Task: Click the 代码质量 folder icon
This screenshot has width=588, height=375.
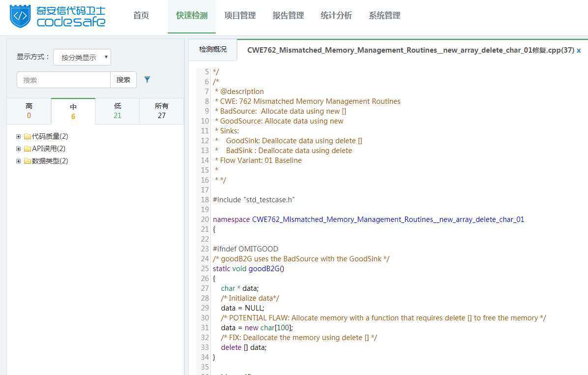Action: (x=28, y=136)
